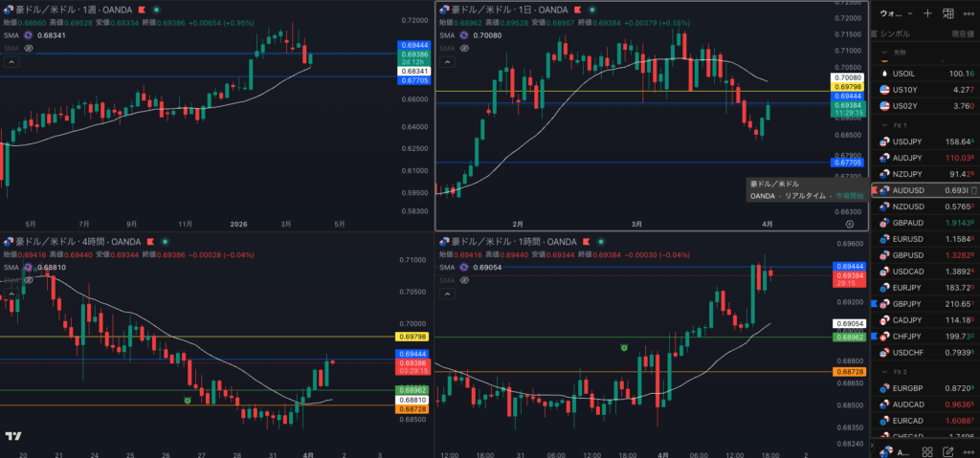Click the red flag on weekly chart title
This screenshot has width=980, height=458.
(142, 10)
